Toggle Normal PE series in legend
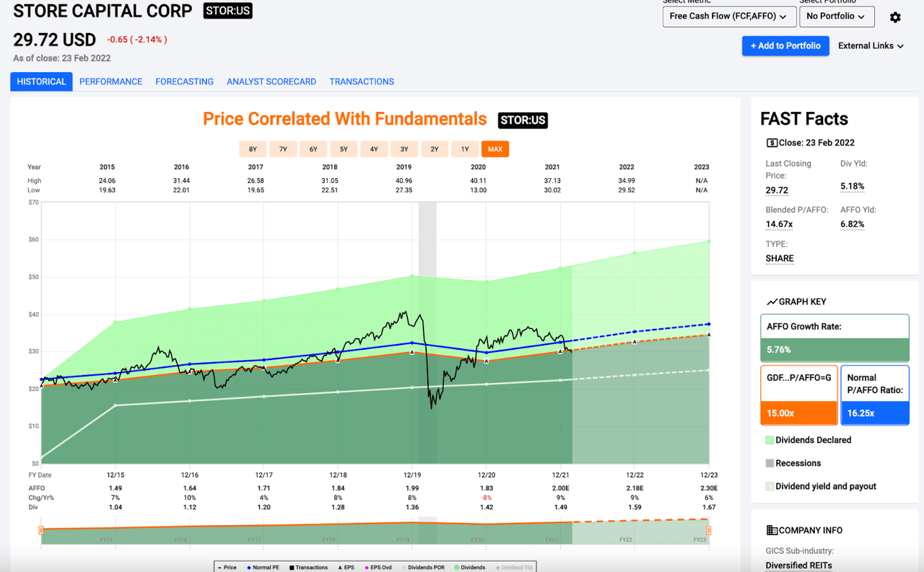This screenshot has height=572, width=924. (263, 568)
